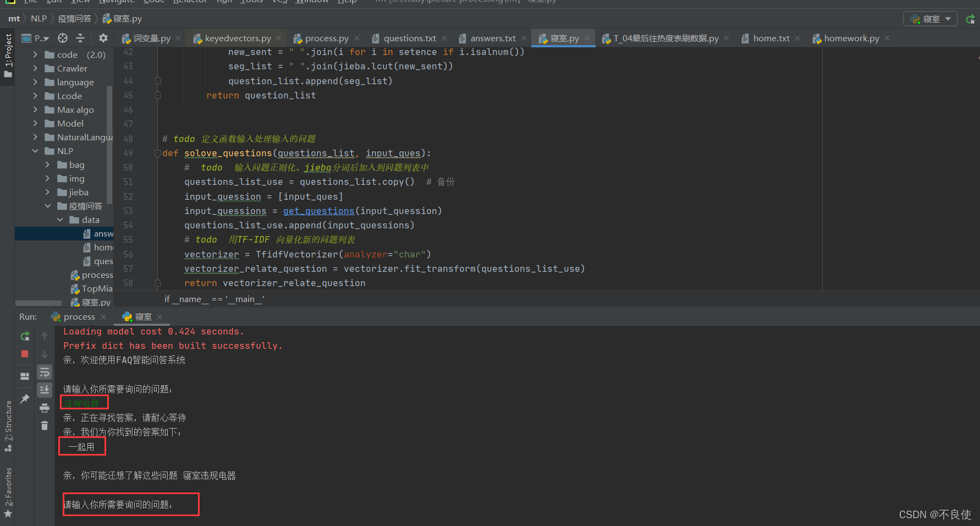
Task: Collapse the data folder
Action: click(60, 220)
